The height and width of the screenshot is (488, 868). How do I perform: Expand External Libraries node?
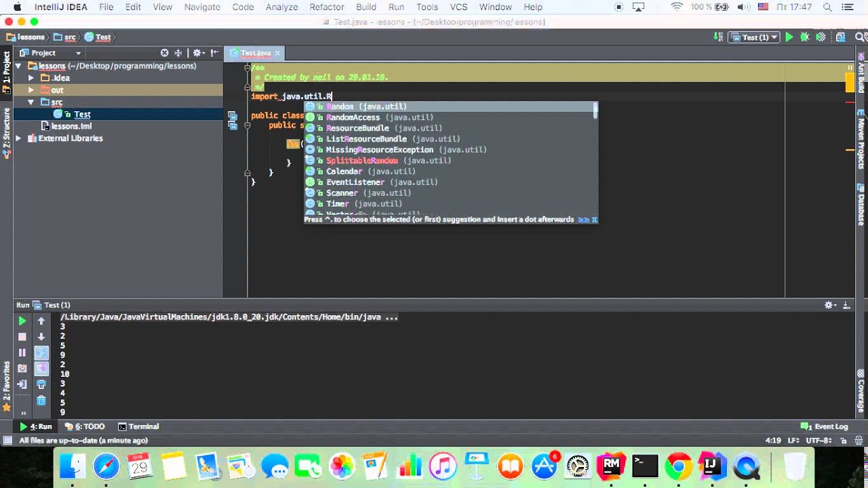click(x=18, y=138)
